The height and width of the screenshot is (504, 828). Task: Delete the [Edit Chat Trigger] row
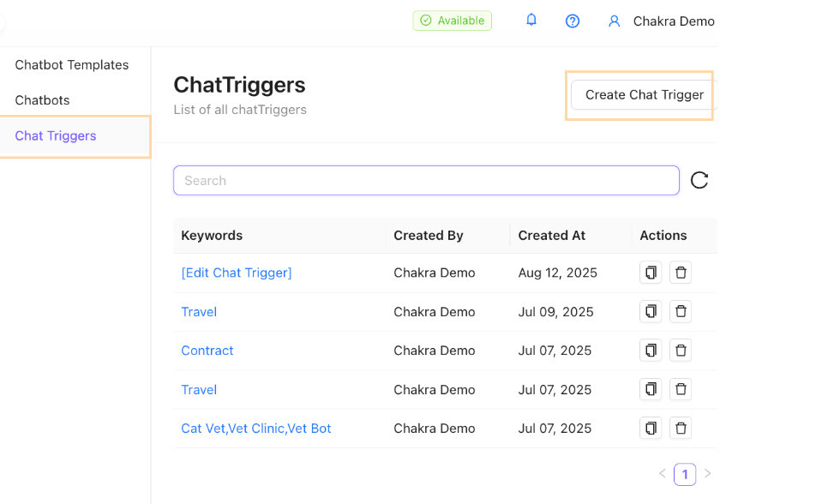click(681, 272)
